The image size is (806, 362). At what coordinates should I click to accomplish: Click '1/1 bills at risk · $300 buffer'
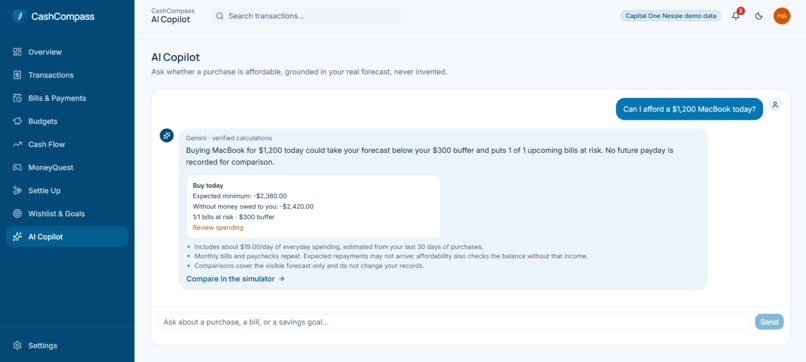234,217
